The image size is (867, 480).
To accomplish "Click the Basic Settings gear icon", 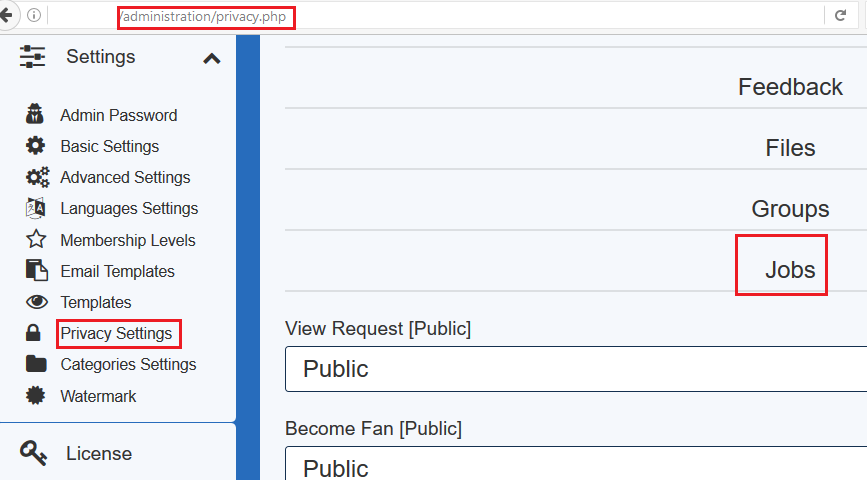I will point(35,145).
